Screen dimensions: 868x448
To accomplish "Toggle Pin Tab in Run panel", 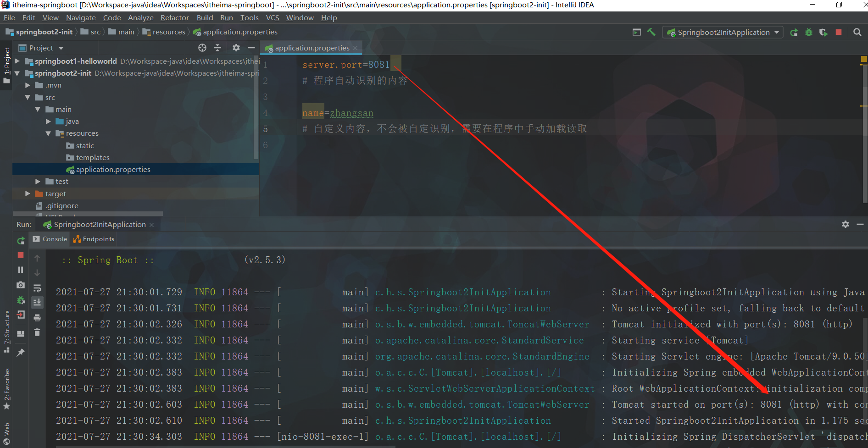I will click(21, 352).
